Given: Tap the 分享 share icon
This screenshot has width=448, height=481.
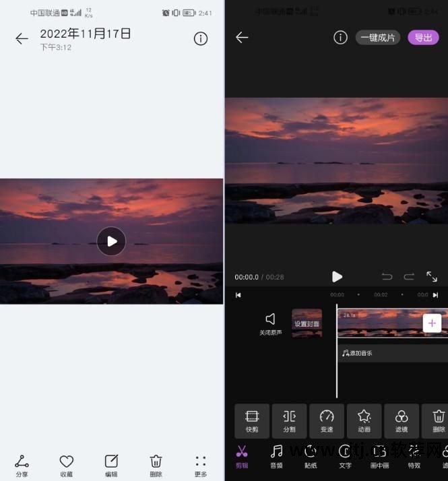Looking at the screenshot, I should click(22, 466).
